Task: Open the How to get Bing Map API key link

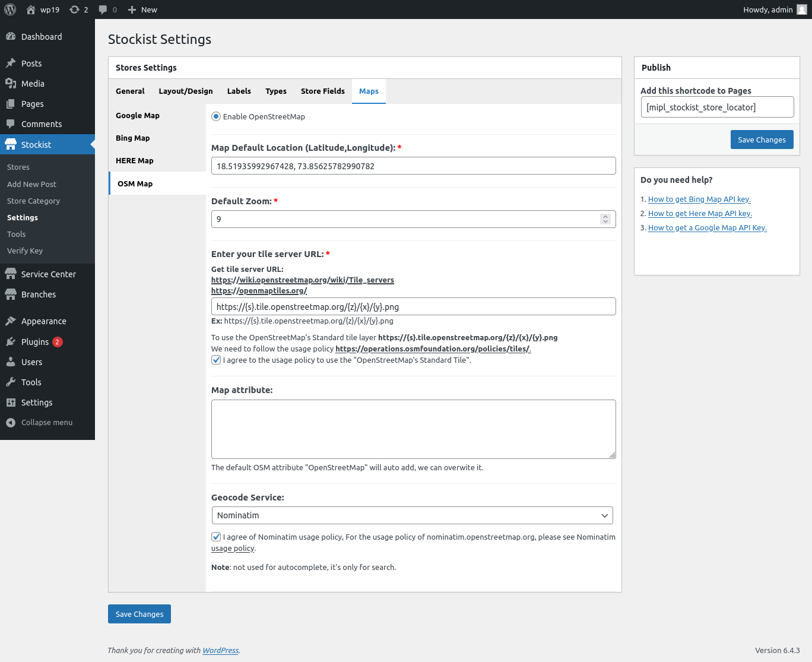Action: [x=699, y=199]
